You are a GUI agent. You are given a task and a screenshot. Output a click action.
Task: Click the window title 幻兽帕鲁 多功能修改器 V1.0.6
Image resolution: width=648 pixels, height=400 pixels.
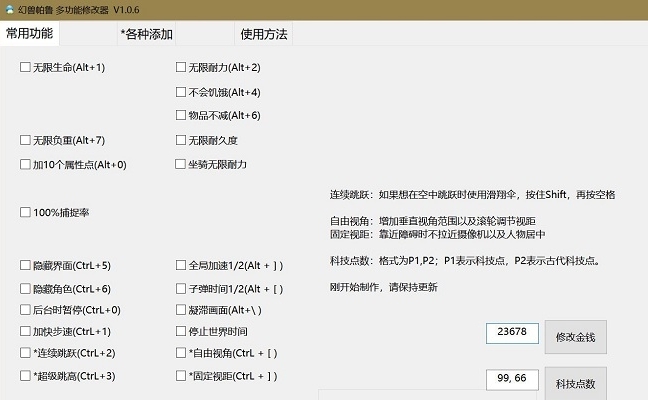pos(79,10)
